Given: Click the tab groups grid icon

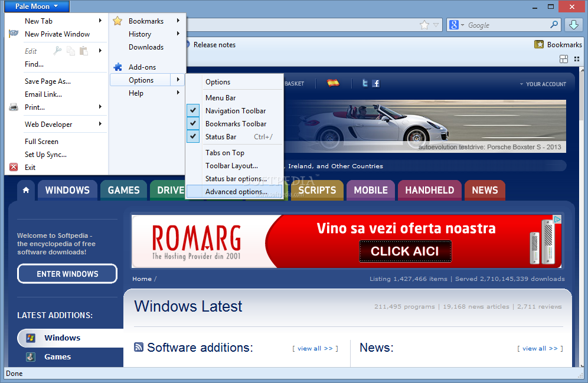Looking at the screenshot, I should click(x=564, y=59).
